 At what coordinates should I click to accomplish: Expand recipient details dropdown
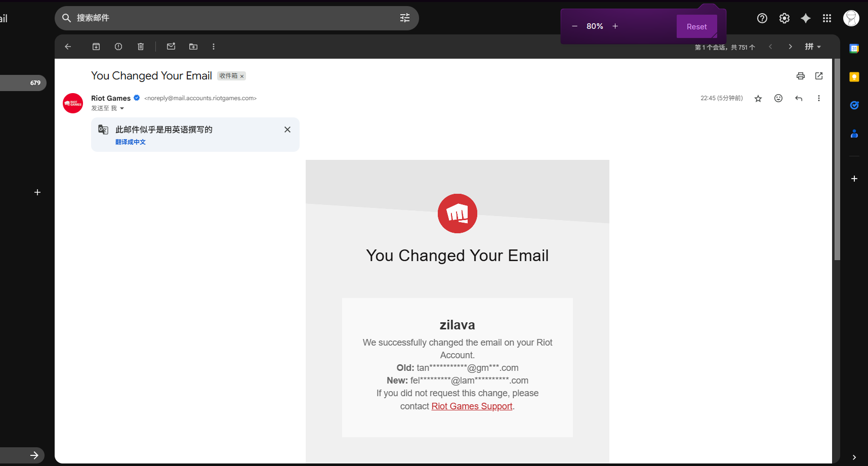(122, 108)
